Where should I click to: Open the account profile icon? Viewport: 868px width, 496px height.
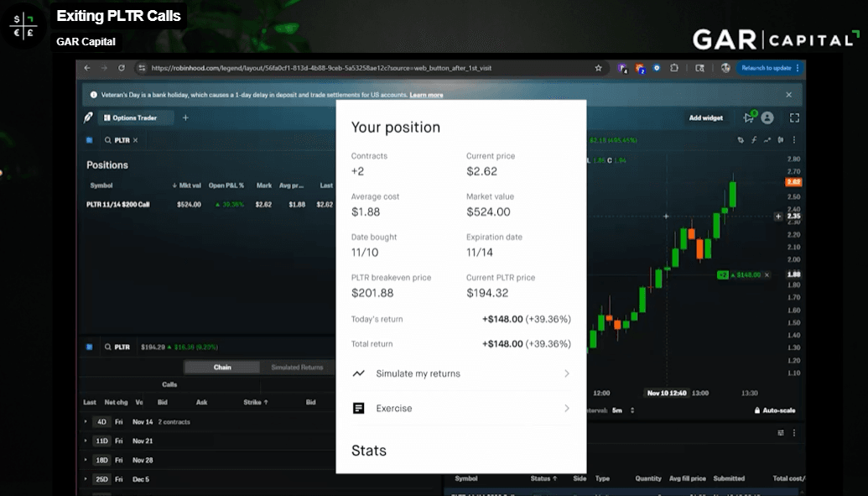coord(767,117)
